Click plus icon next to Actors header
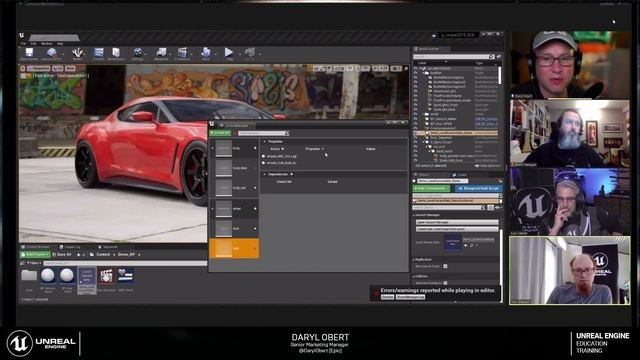The width and height of the screenshot is (640, 360). click(282, 149)
